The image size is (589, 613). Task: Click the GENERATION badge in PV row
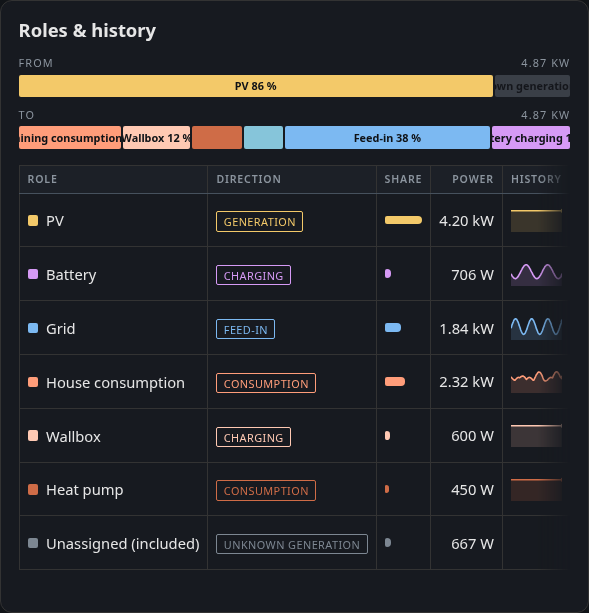pyautogui.click(x=260, y=222)
